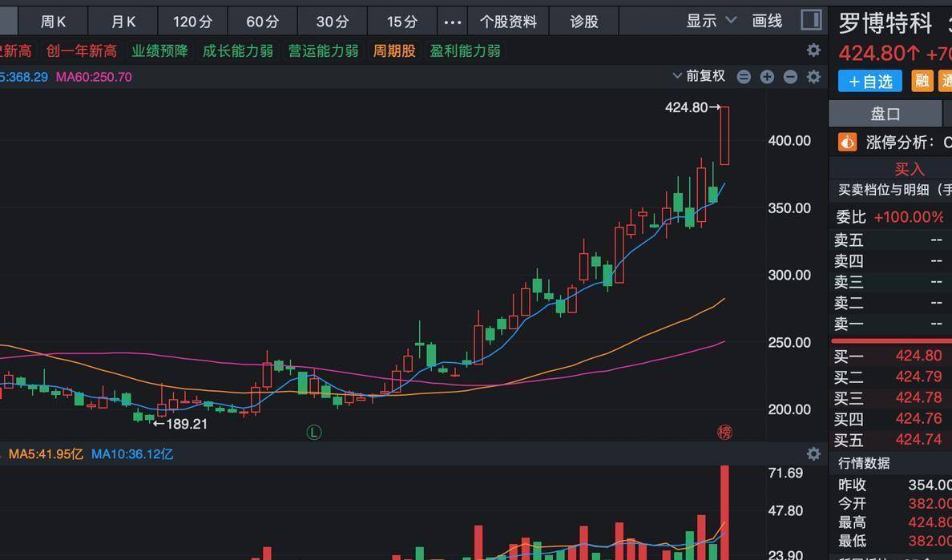Screen dimensions: 952x560
Task: Open K-line chart settings gear beside zoom icons
Action: pyautogui.click(x=813, y=77)
